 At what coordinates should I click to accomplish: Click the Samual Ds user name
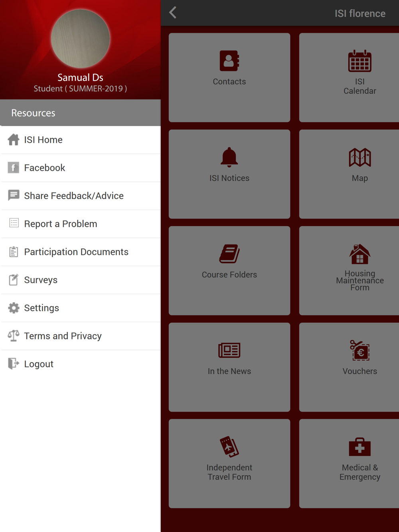[x=80, y=77]
